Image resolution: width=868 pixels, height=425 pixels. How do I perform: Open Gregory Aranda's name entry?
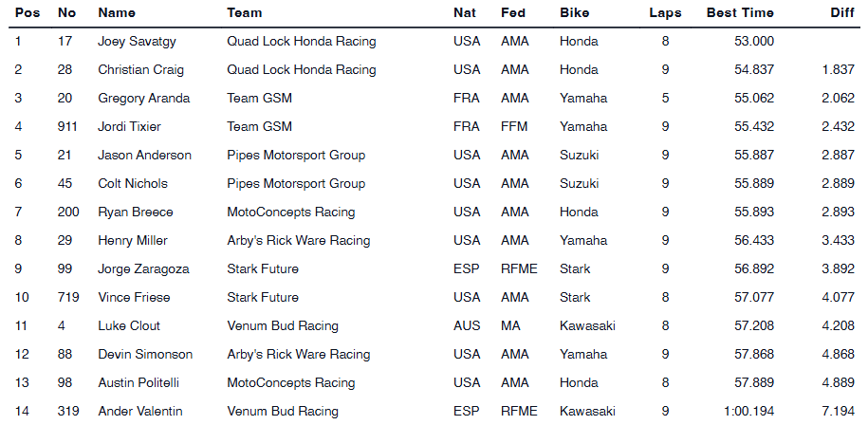click(x=144, y=99)
